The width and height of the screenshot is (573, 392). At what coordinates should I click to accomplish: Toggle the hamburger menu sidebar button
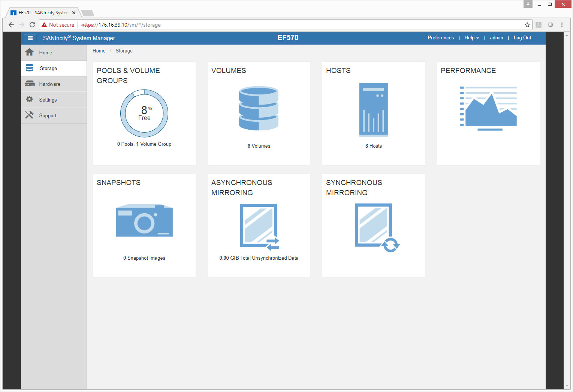tap(30, 38)
